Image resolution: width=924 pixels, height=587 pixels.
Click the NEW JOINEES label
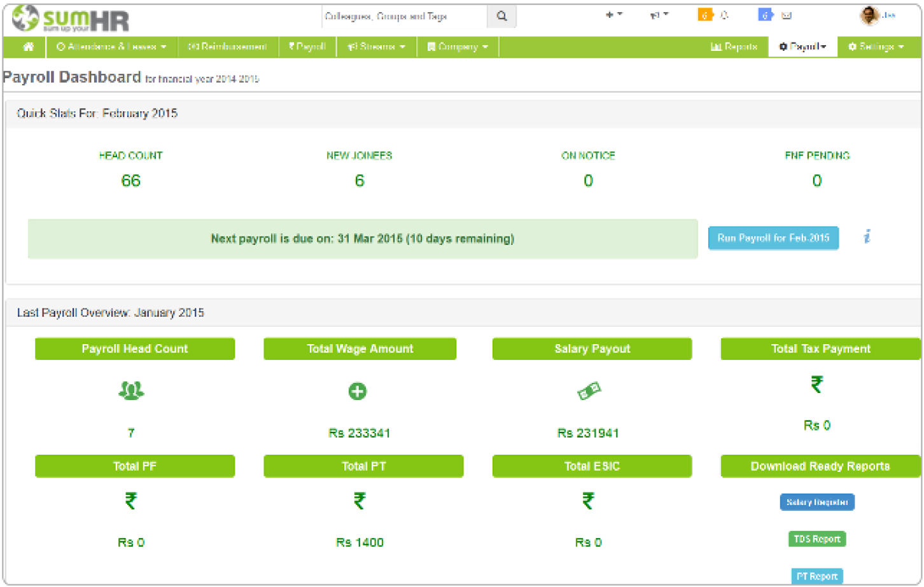pyautogui.click(x=360, y=155)
